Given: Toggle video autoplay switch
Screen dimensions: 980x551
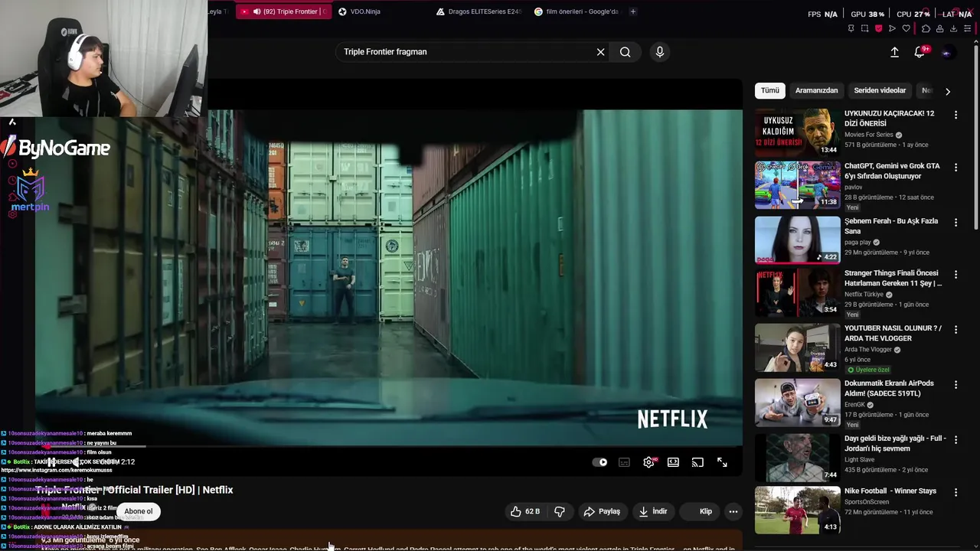Looking at the screenshot, I should 600,462.
